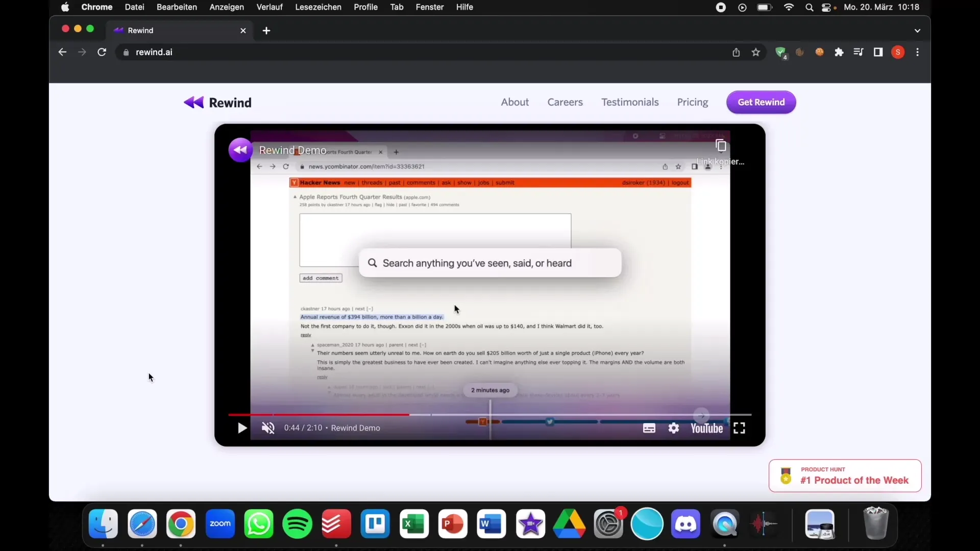Open Chrome profile avatar S

coord(898,52)
